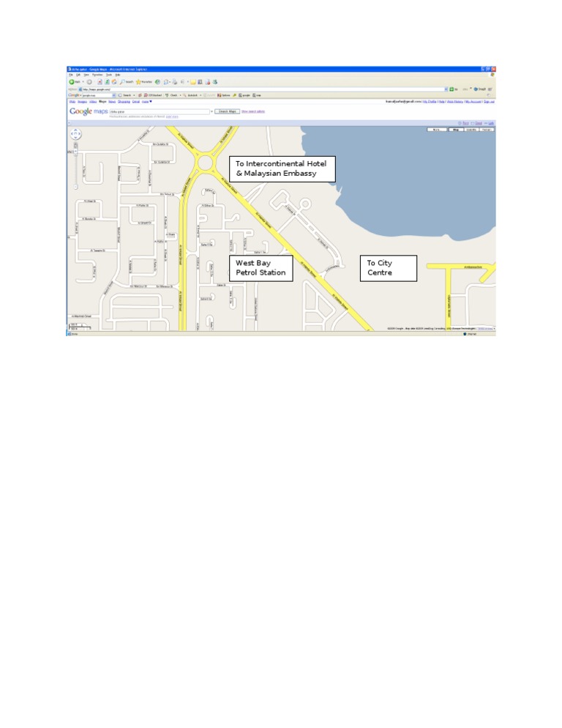
Task: Click AutoLink on the Google toolbar
Action: click(190, 95)
